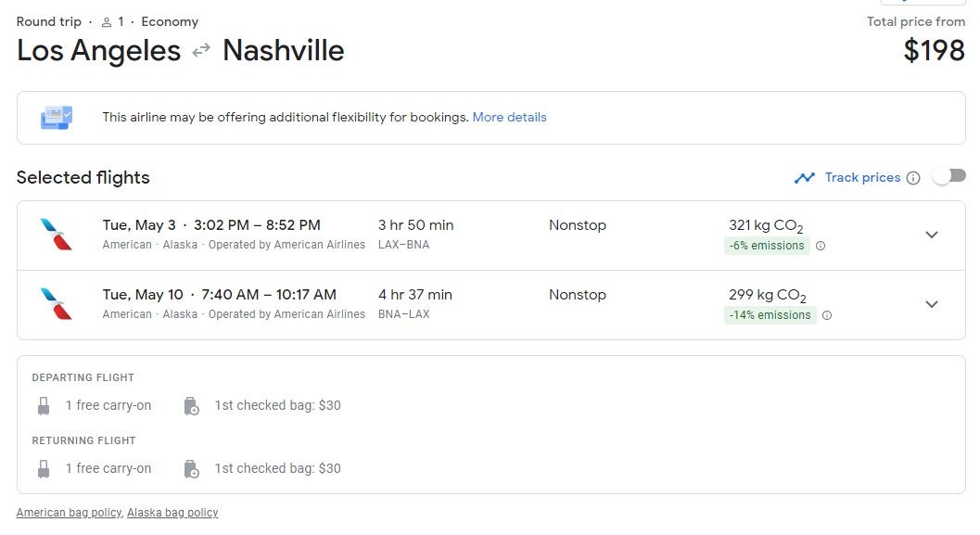Open the American bag policy link
Image resolution: width=980 pixels, height=535 pixels.
pyautogui.click(x=69, y=512)
